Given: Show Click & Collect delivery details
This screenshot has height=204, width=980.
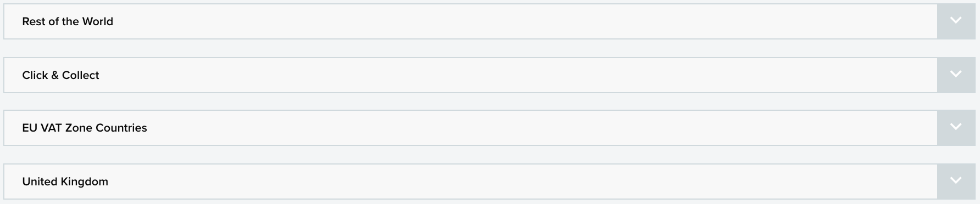Looking at the screenshot, I should click(x=489, y=75).
